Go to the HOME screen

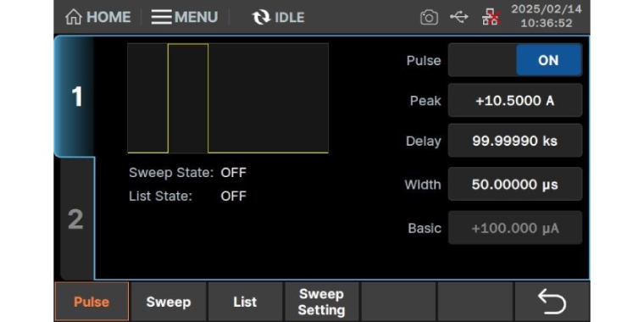97,17
